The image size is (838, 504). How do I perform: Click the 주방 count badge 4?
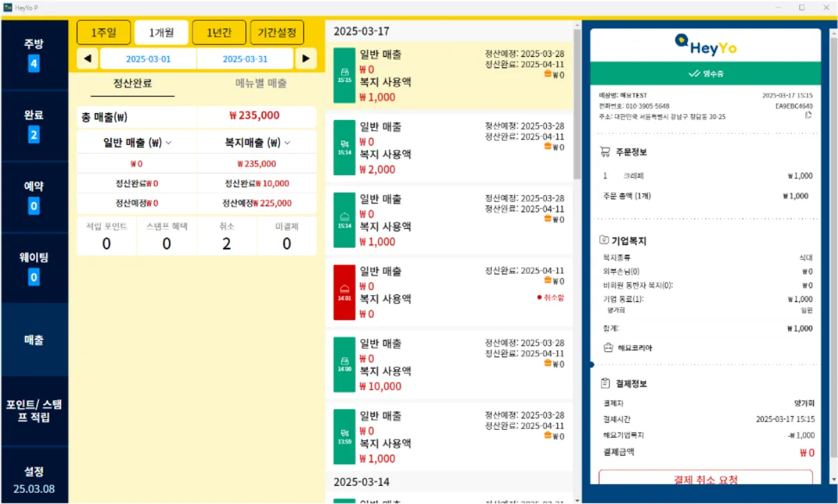click(34, 64)
